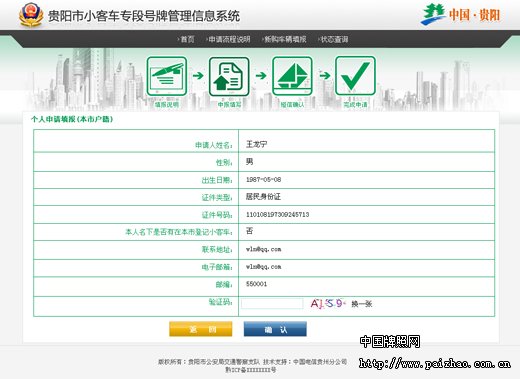Click the applicant name 王龙宁
This screenshot has height=379, width=520.
pos(257,144)
